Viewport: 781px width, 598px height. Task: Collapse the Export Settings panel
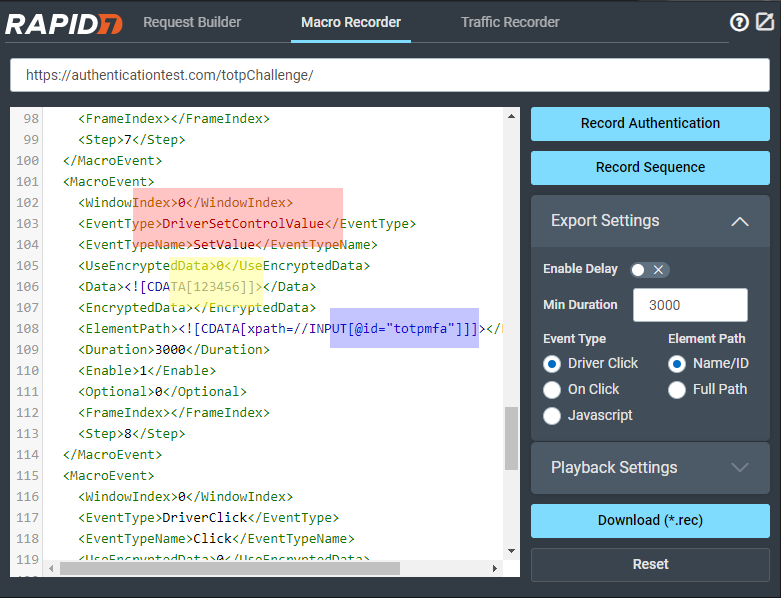(x=740, y=221)
